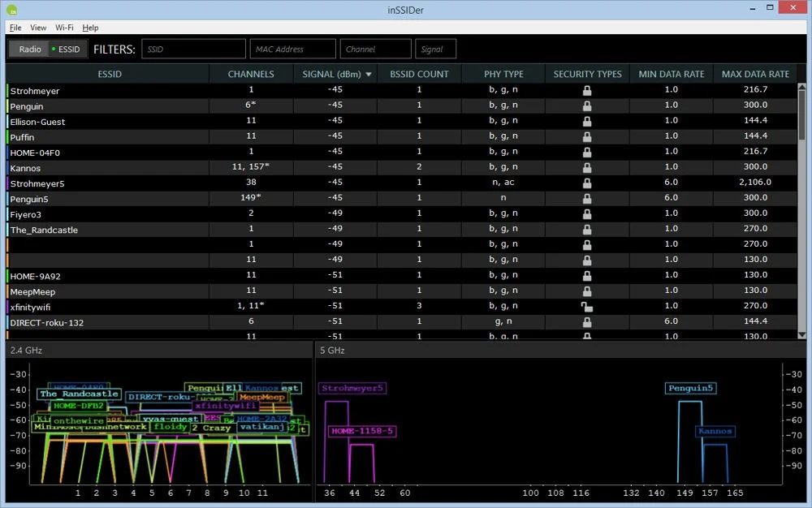Open the View menu
The height and width of the screenshot is (508, 812).
(37, 27)
